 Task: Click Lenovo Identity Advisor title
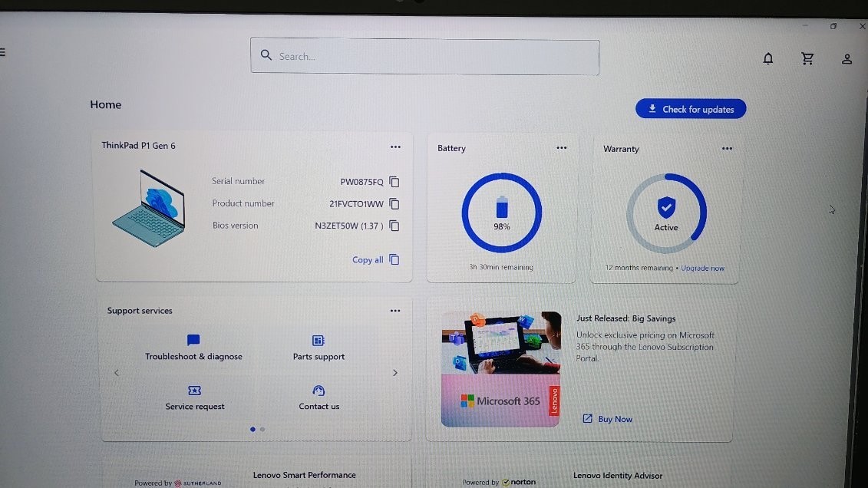pyautogui.click(x=618, y=476)
